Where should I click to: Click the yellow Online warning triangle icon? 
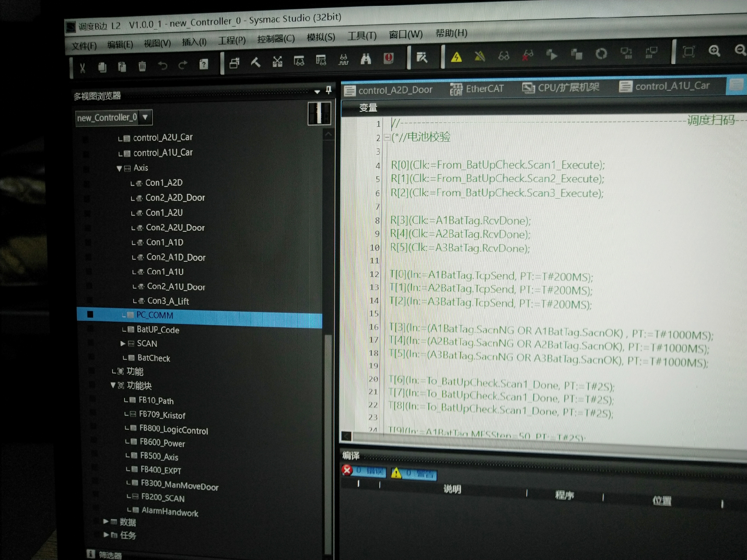click(x=456, y=58)
